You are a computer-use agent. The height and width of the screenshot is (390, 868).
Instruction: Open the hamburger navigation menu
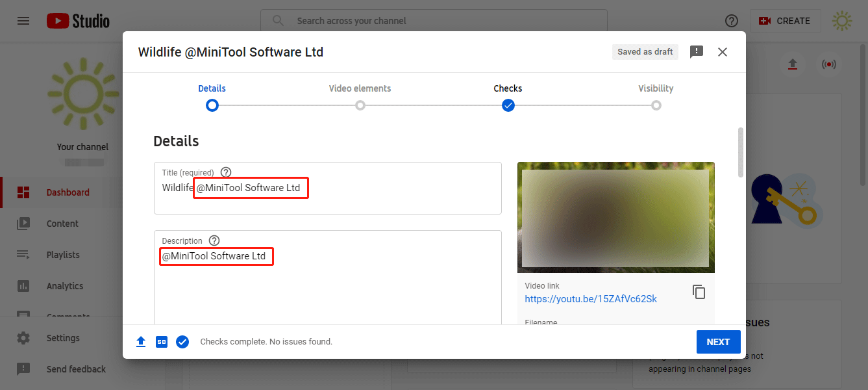point(23,21)
